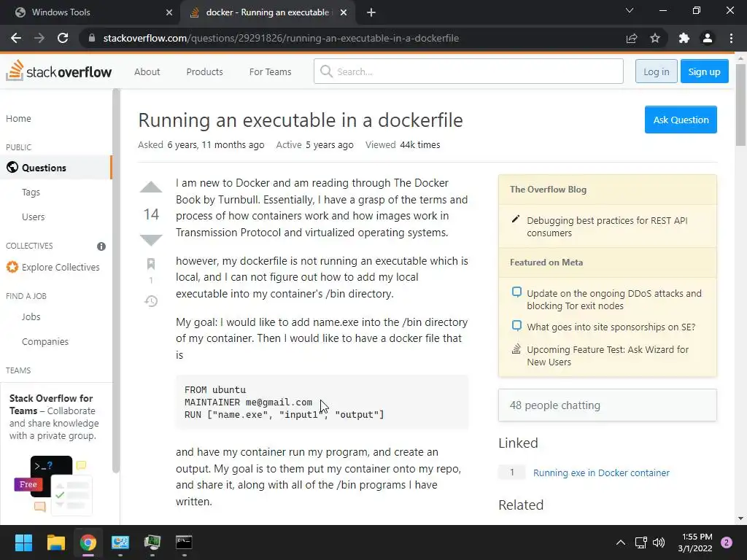The height and width of the screenshot is (560, 747).
Task: Open the Chrome three-dot menu
Action: [731, 38]
